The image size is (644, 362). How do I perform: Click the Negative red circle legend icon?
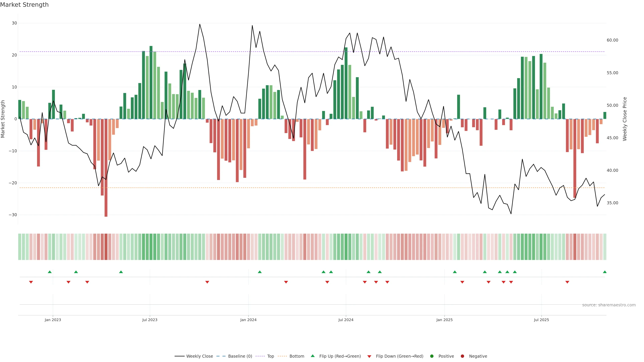coord(462,356)
